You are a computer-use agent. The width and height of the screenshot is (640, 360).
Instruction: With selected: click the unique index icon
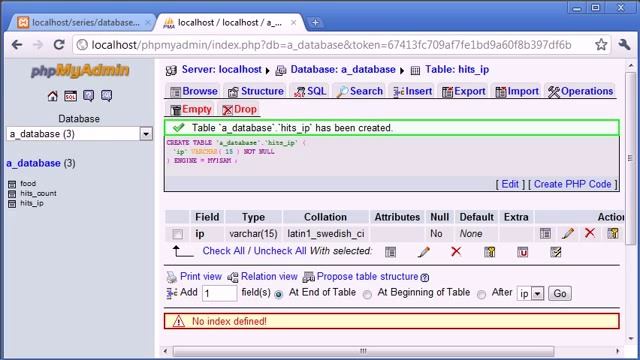pos(522,252)
